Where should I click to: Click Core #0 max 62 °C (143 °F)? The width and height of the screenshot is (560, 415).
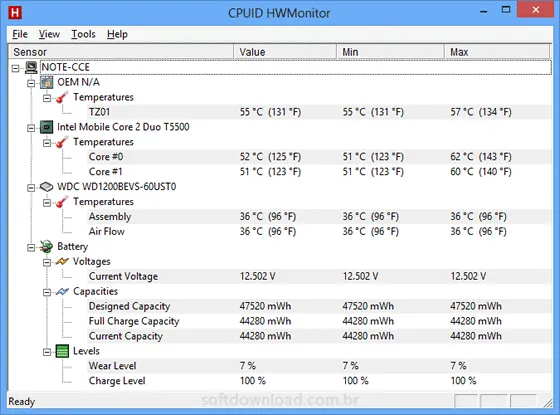[481, 157]
